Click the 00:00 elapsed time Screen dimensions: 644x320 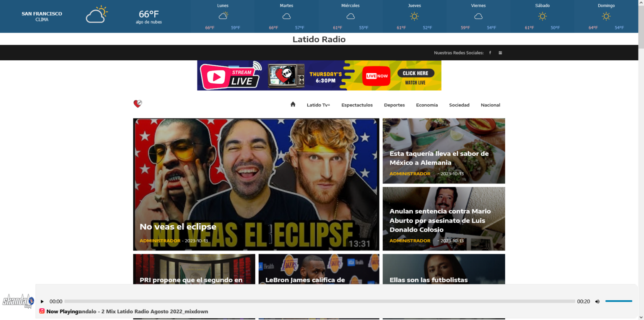[x=56, y=302]
